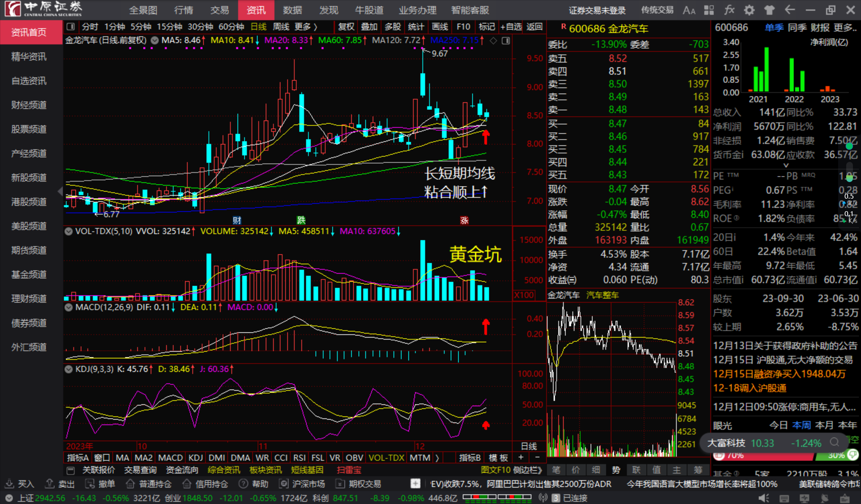This screenshot has height=504, width=861.
Task: Click the thumbs-down 30% icon
Action: click(853, 455)
